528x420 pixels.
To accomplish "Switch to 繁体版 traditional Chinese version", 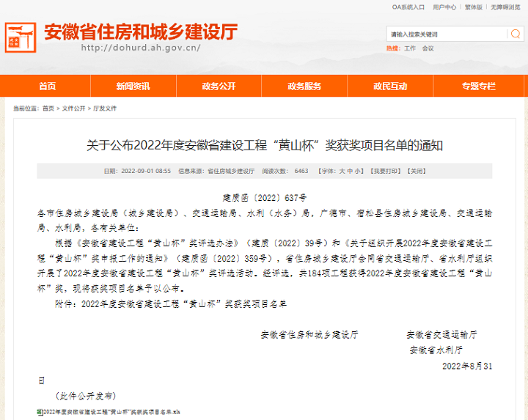I will [473, 7].
